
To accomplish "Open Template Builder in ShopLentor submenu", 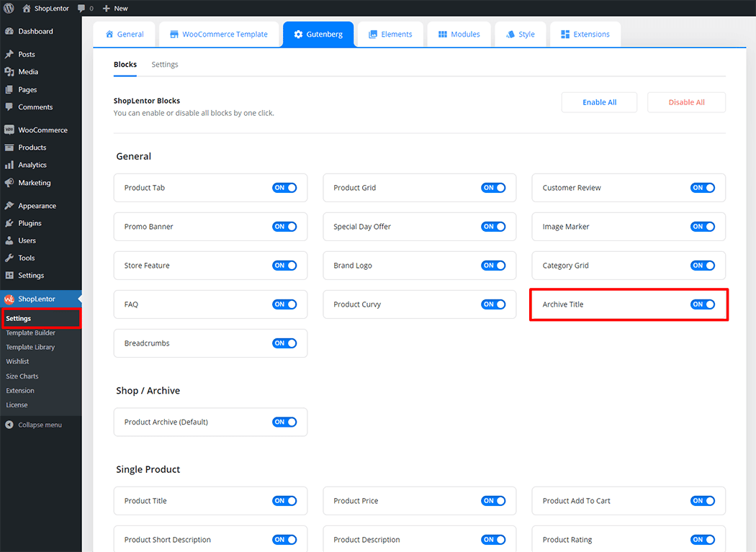I will pos(31,333).
